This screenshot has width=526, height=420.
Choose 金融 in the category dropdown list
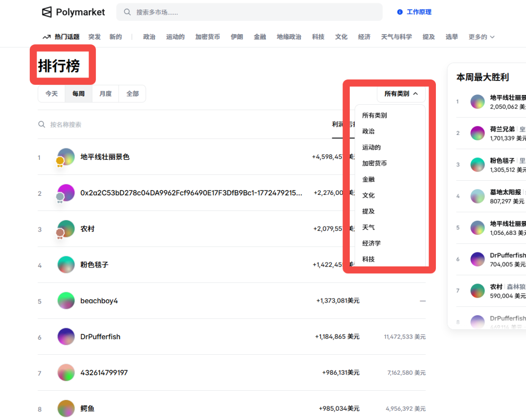(x=368, y=179)
